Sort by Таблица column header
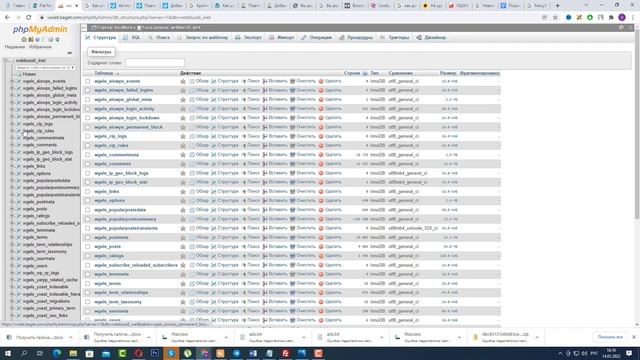 click(x=104, y=73)
